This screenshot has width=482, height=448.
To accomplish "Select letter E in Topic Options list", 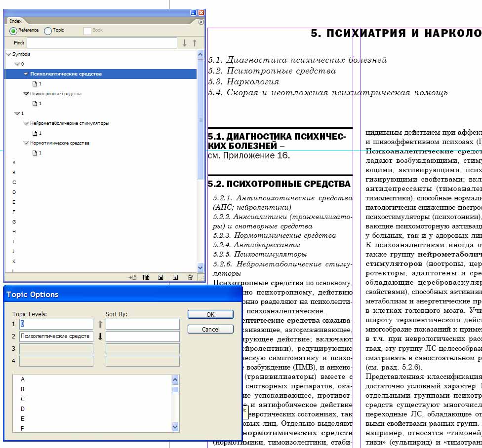I will tap(22, 418).
